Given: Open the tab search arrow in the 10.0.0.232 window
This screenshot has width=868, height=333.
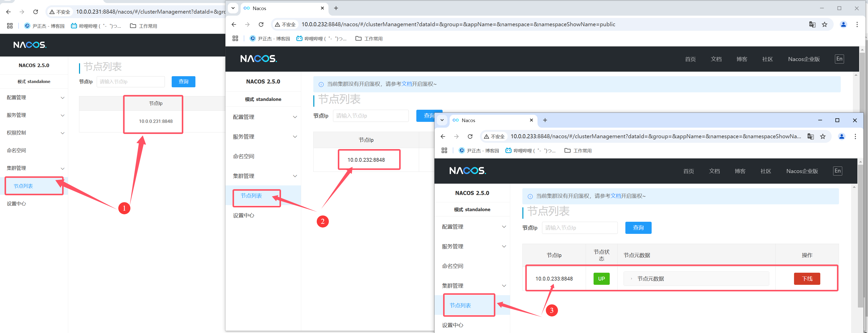Looking at the screenshot, I should (233, 8).
